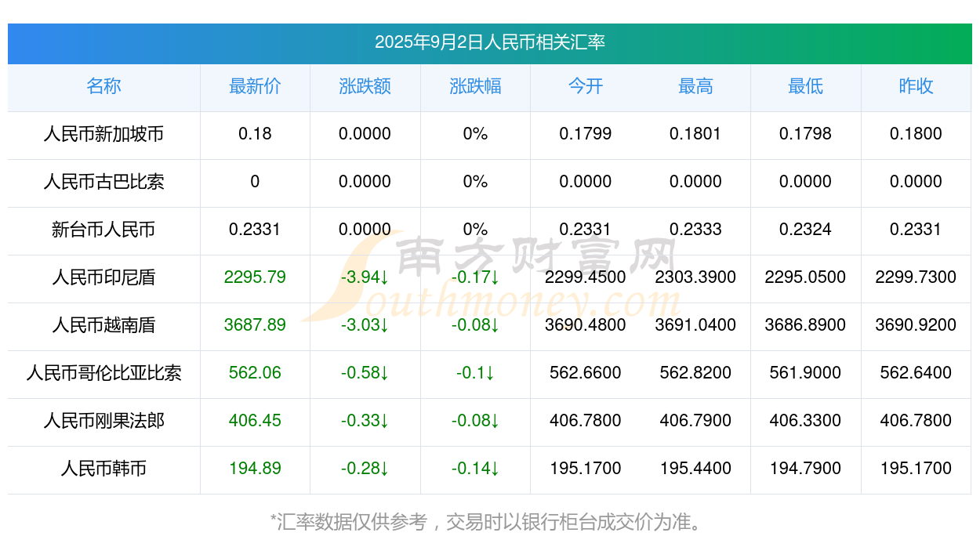
Task: Select high value 562.8200 for 哥伦比亚比索
Action: click(x=695, y=373)
